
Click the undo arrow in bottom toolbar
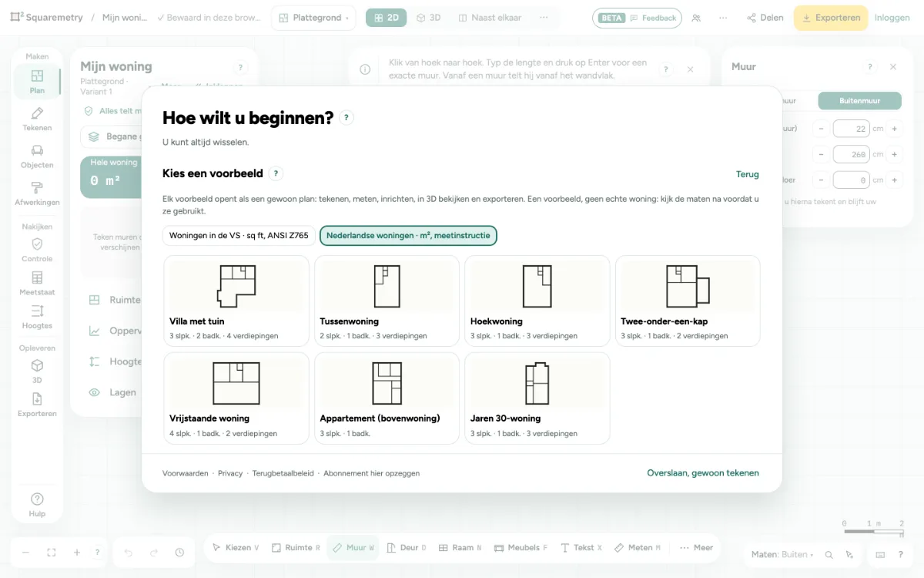pos(129,553)
